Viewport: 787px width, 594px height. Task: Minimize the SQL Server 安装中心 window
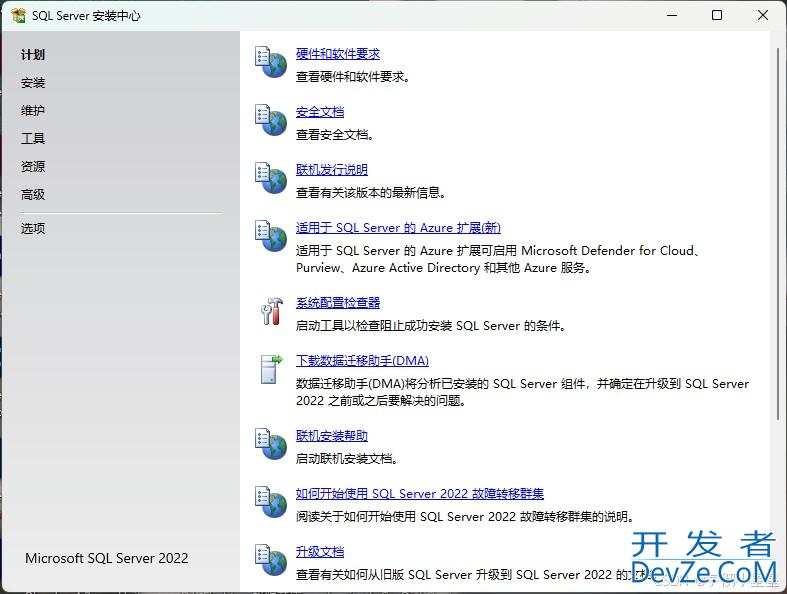[x=672, y=15]
